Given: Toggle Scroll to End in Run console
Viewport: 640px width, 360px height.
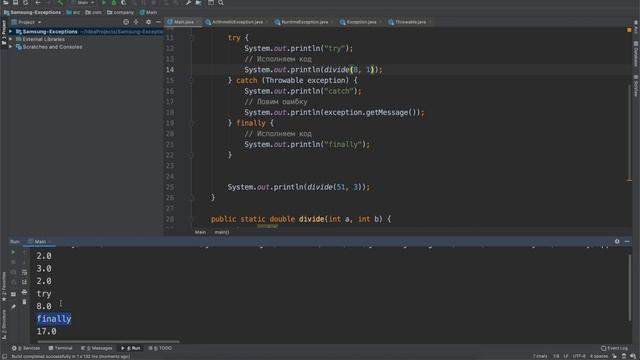Looking at the screenshot, I should pos(24,282).
